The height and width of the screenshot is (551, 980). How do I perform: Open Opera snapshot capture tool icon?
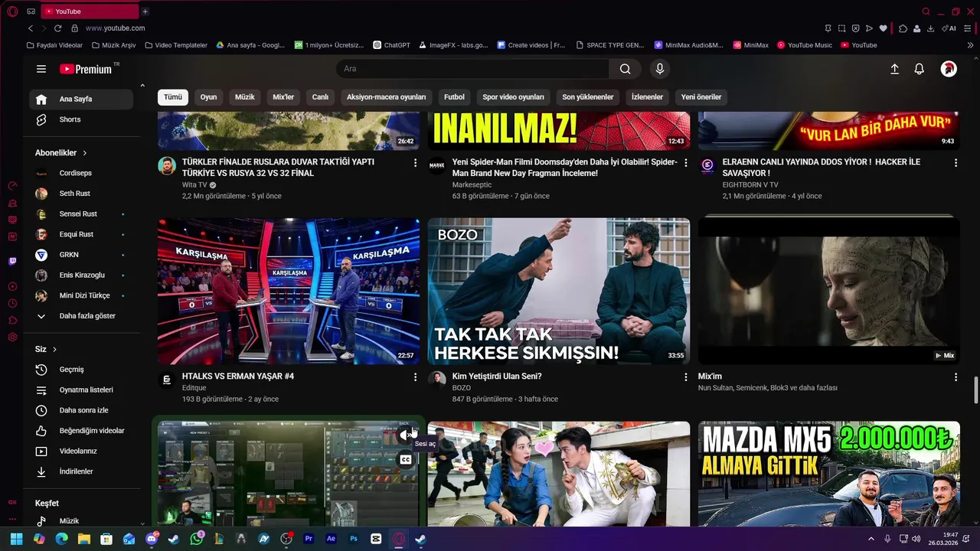(x=841, y=28)
